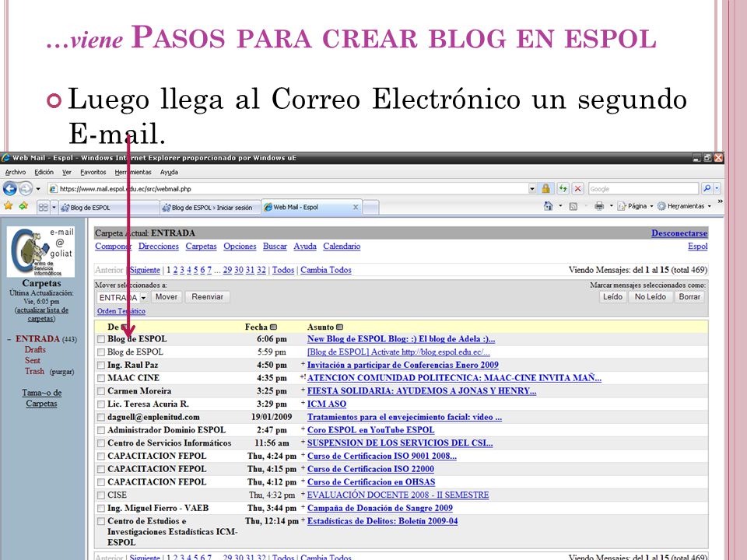Select checkbox for Ing. Raul Paz message
Image resolution: width=747 pixels, height=560 pixels.
coord(101,365)
